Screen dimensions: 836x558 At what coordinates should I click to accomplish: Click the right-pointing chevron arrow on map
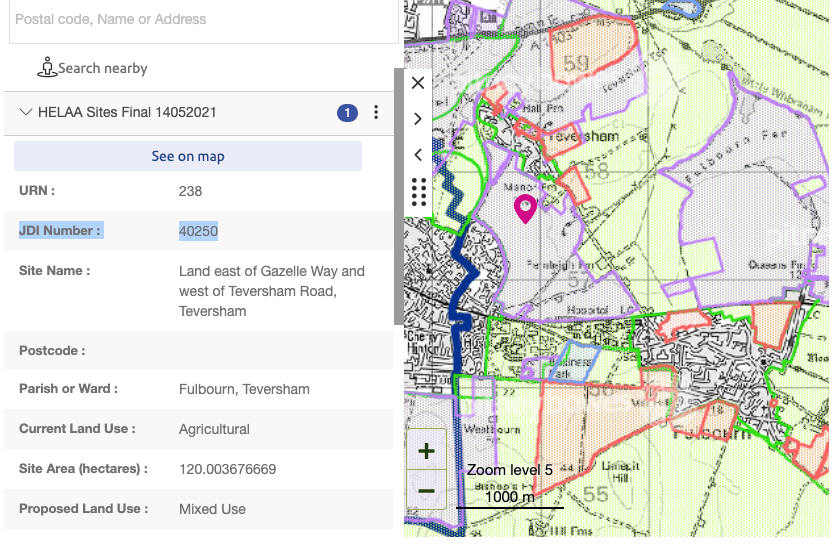[x=418, y=119]
